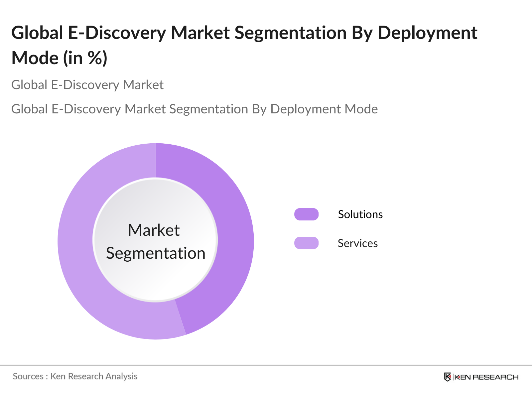Click the Sources : Ken Research Analysis text
The width and height of the screenshot is (532, 399).
pos(74,376)
